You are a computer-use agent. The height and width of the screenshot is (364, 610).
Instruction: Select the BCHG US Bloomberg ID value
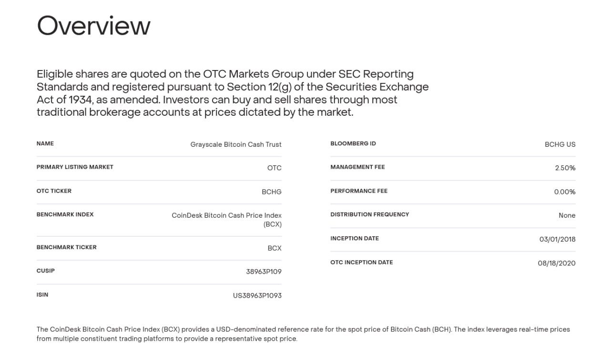(560, 144)
